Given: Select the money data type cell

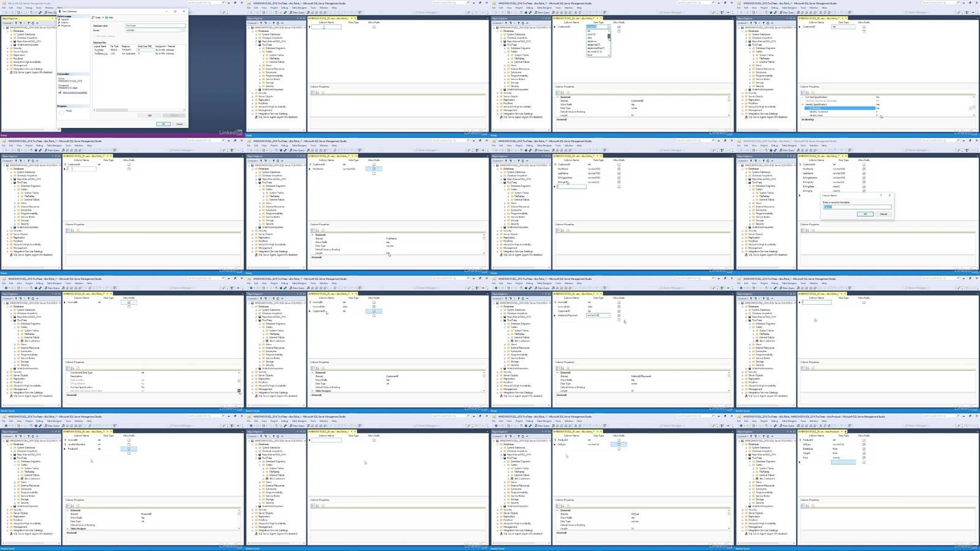Looking at the screenshot, I should (836, 457).
